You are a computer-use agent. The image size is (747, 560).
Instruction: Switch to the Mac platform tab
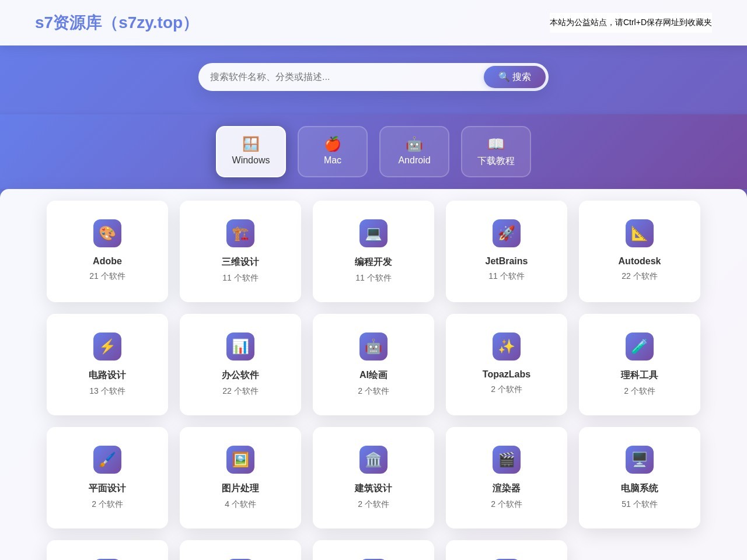tap(333, 152)
